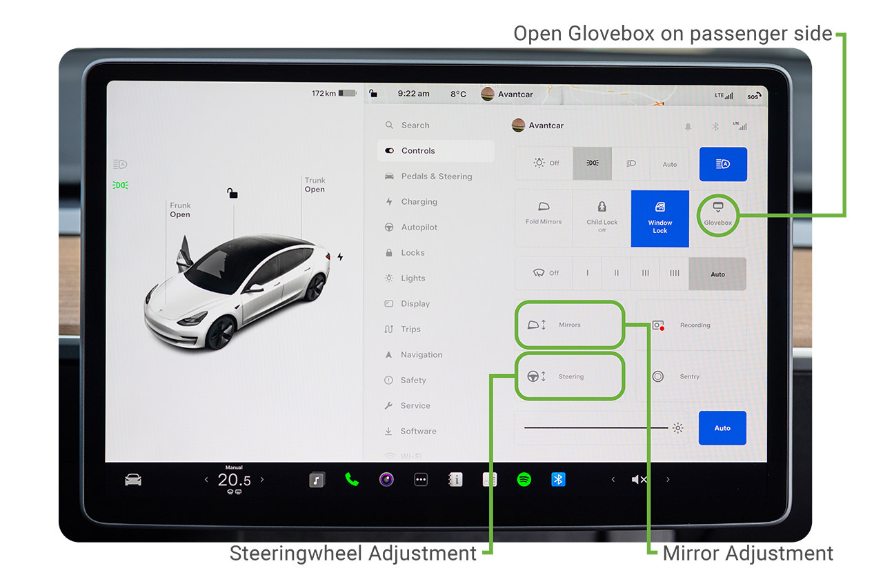Open the Spotify app
883x588 pixels.
click(x=524, y=480)
